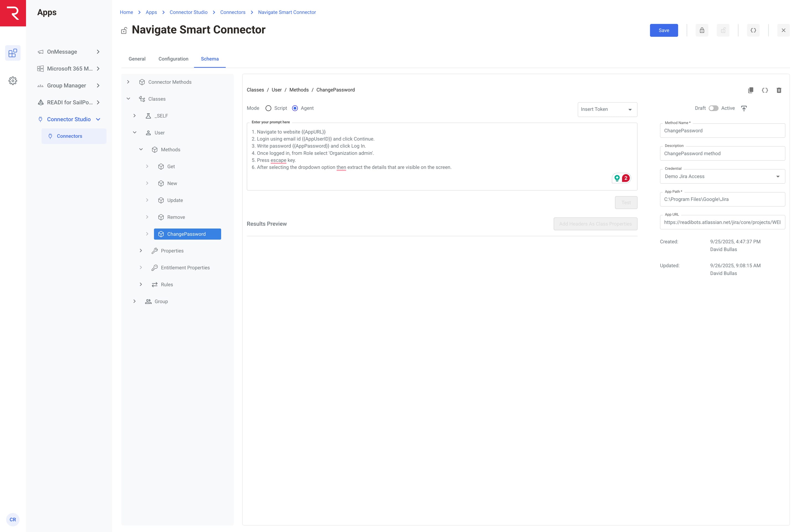Collapse the Classes node chevron
The width and height of the screenshot is (798, 532).
point(128,99)
